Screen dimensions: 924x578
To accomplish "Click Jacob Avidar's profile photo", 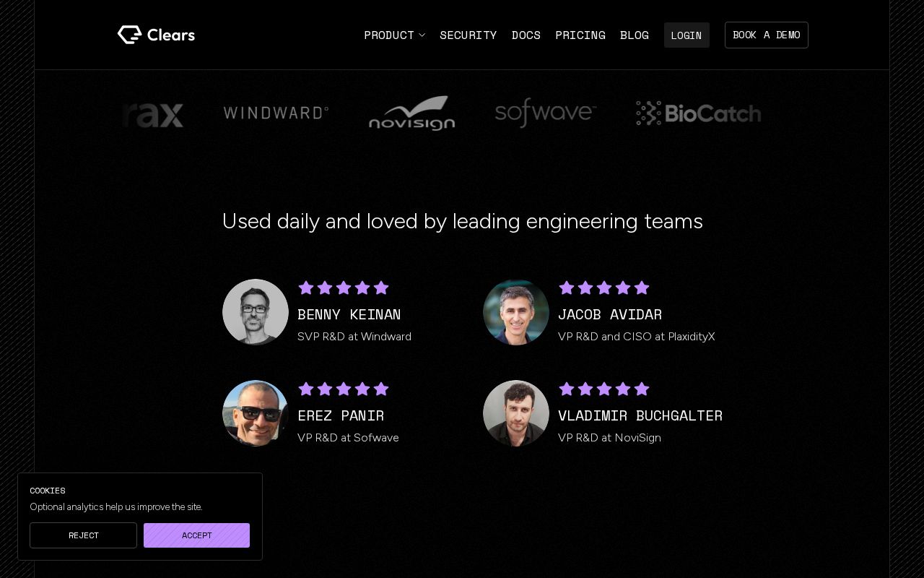I will click(516, 312).
